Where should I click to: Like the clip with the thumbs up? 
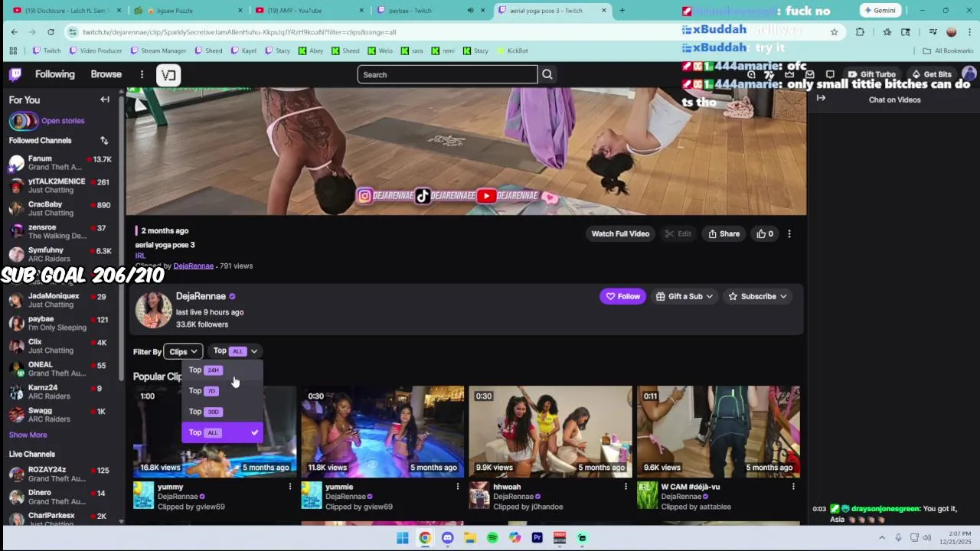[765, 233]
